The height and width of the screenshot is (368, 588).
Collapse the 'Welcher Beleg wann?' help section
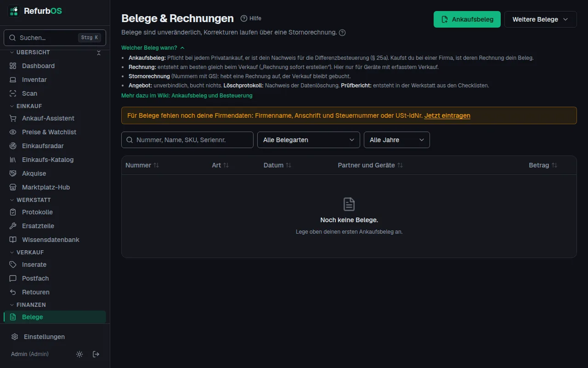(153, 48)
